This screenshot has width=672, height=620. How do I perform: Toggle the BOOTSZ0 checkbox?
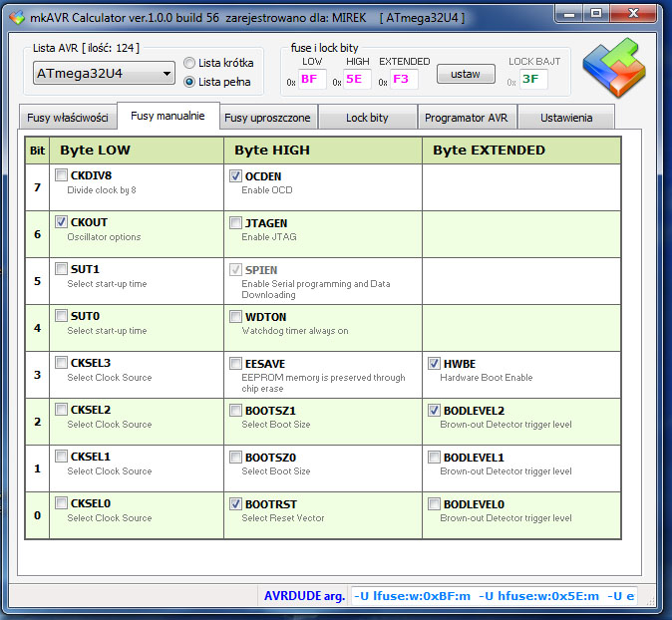[x=235, y=458]
